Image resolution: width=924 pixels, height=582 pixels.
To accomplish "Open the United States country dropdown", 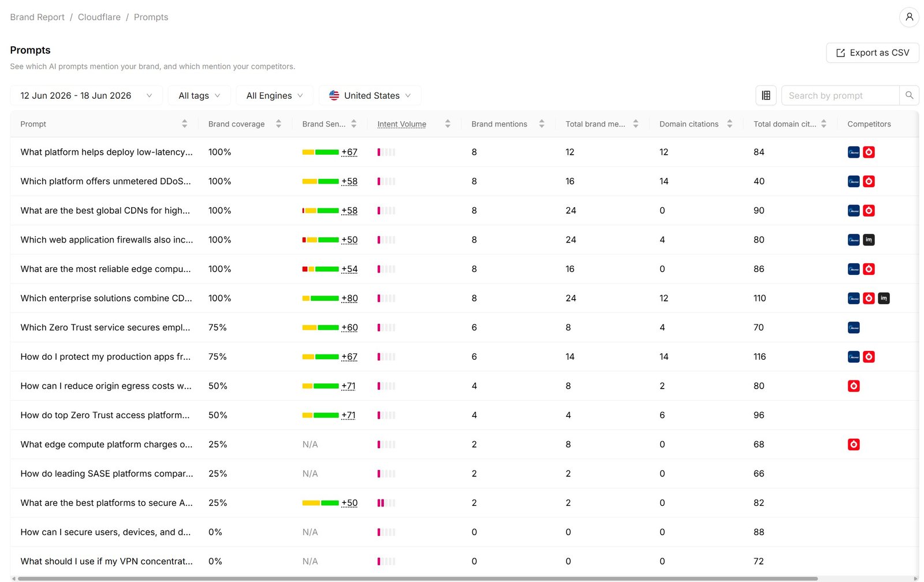I will (x=370, y=95).
